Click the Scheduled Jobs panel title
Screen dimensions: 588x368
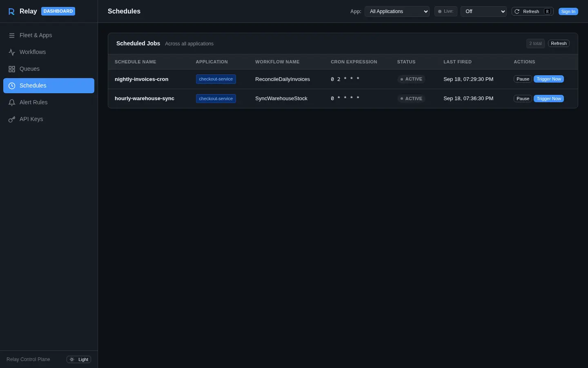click(x=138, y=43)
